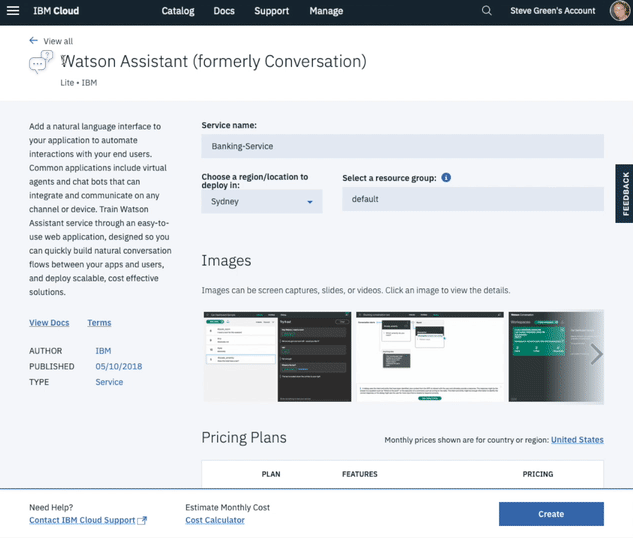Open the Manage menu
This screenshot has height=538, width=633.
click(x=326, y=11)
